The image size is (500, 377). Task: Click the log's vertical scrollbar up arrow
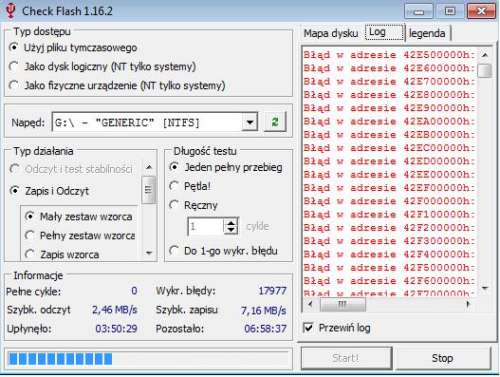coord(485,54)
